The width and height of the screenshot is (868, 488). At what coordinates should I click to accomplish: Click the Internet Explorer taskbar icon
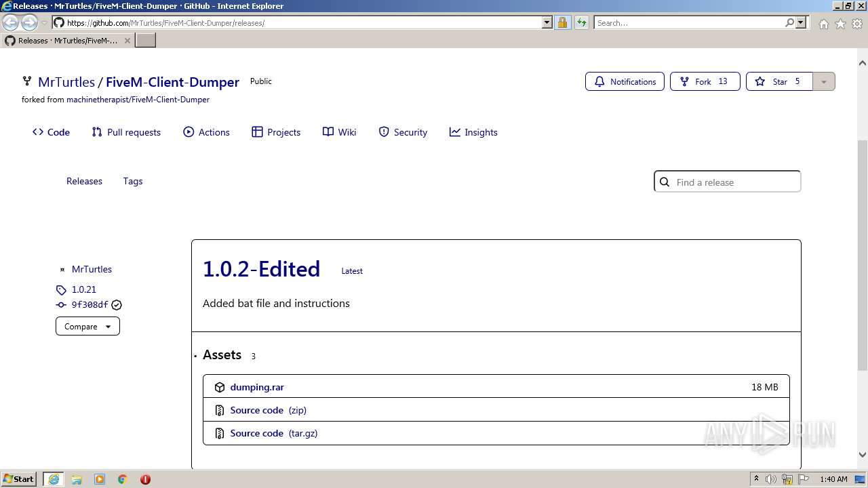54,479
